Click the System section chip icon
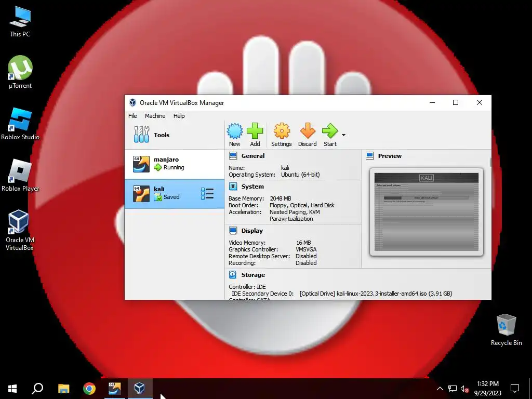The image size is (532, 399). (x=233, y=187)
